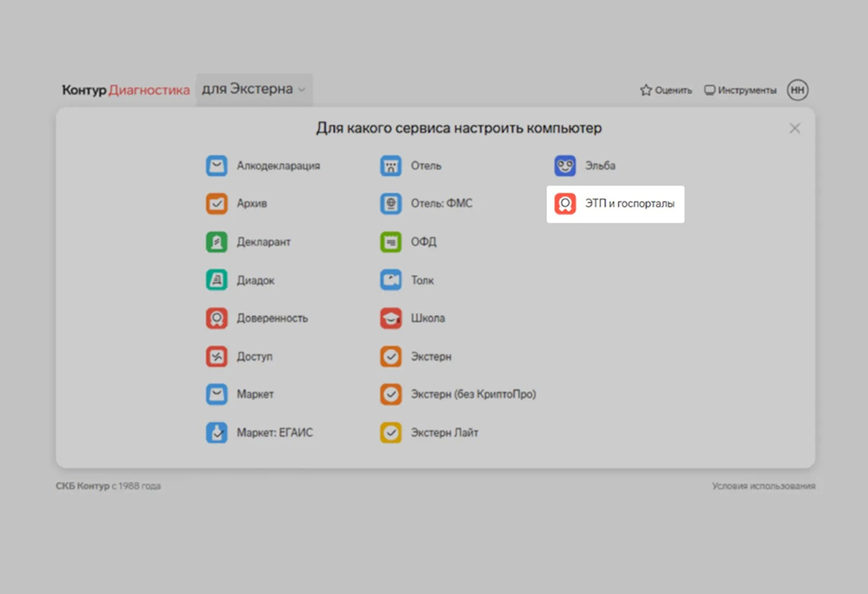
Task: Click the Доверенность service icon
Action: 216,318
